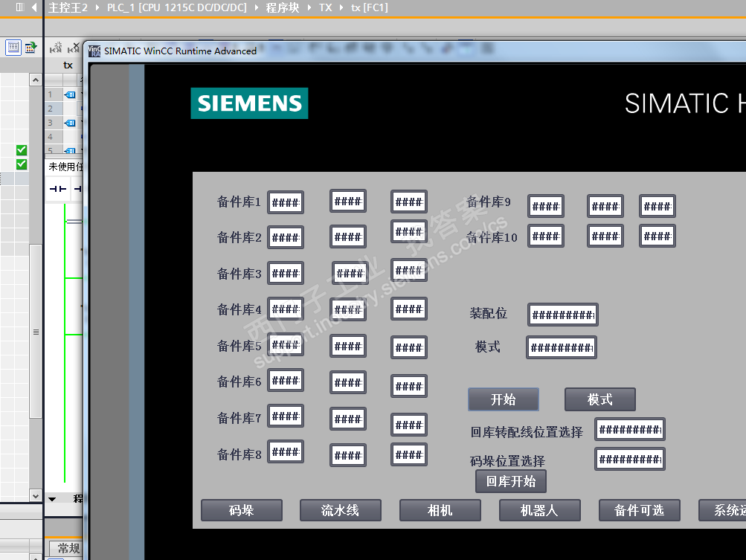Toggle the lower green checkbox in left panel
The image size is (746, 560).
[x=22, y=164]
